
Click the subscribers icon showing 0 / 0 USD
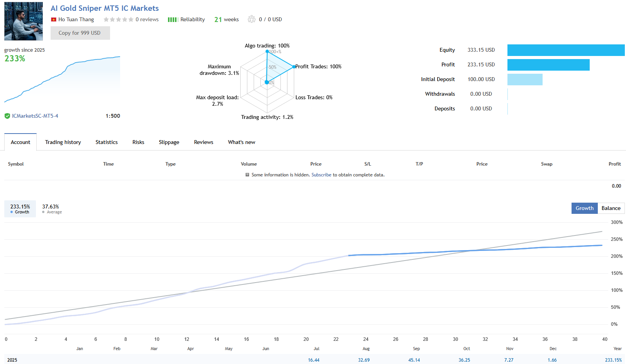click(x=252, y=19)
